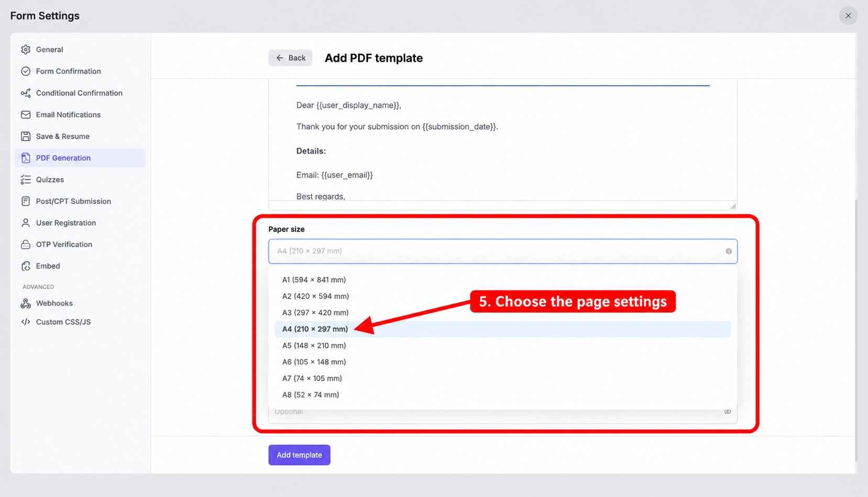Click the Conditional Confirmation branch icon

tap(26, 93)
